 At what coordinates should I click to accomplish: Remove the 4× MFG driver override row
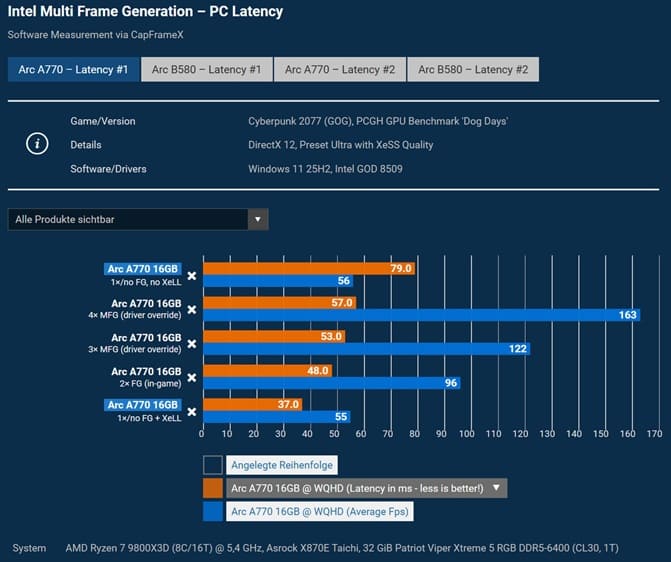[x=192, y=309]
